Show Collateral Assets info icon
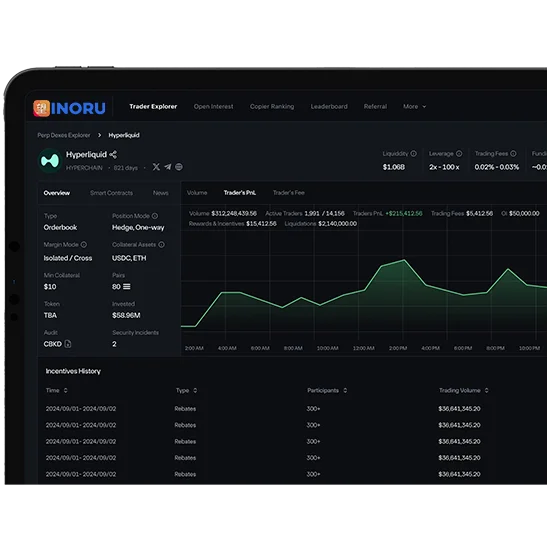Viewport: 550px width, 550px height. point(161,244)
